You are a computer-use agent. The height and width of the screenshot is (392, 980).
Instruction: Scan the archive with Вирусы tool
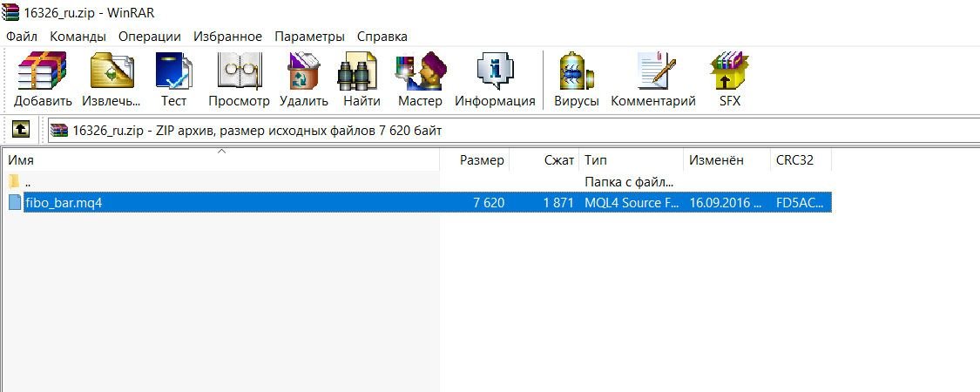[x=577, y=79]
